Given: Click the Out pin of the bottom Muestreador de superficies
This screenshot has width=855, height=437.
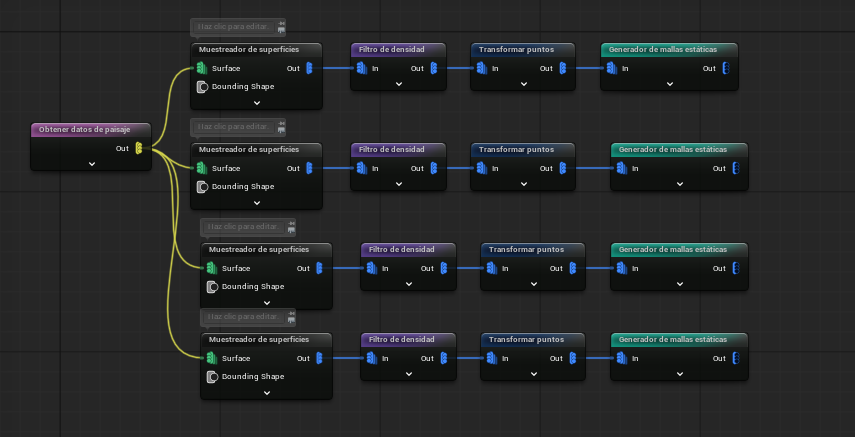Looking at the screenshot, I should pos(319,358).
